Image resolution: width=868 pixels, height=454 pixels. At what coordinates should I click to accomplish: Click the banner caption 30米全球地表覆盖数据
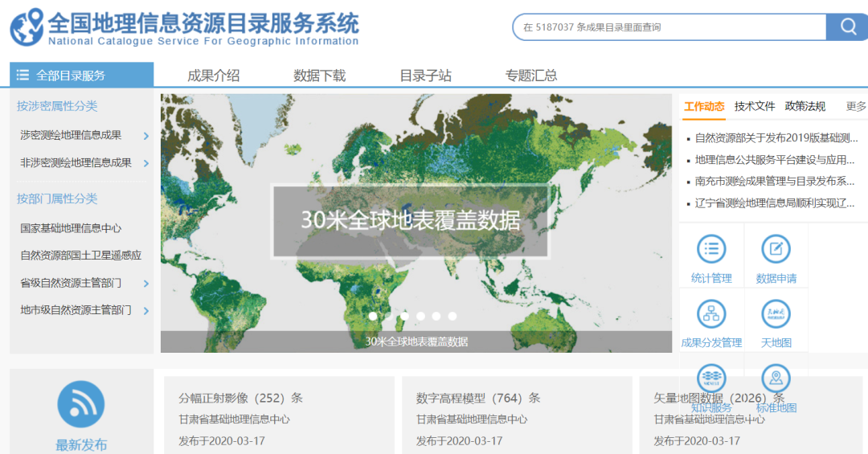point(416,342)
